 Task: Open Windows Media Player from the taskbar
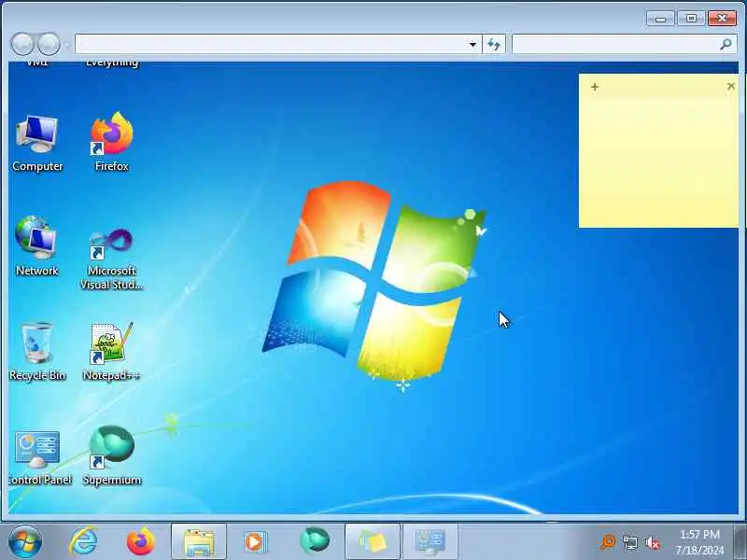coord(255,541)
